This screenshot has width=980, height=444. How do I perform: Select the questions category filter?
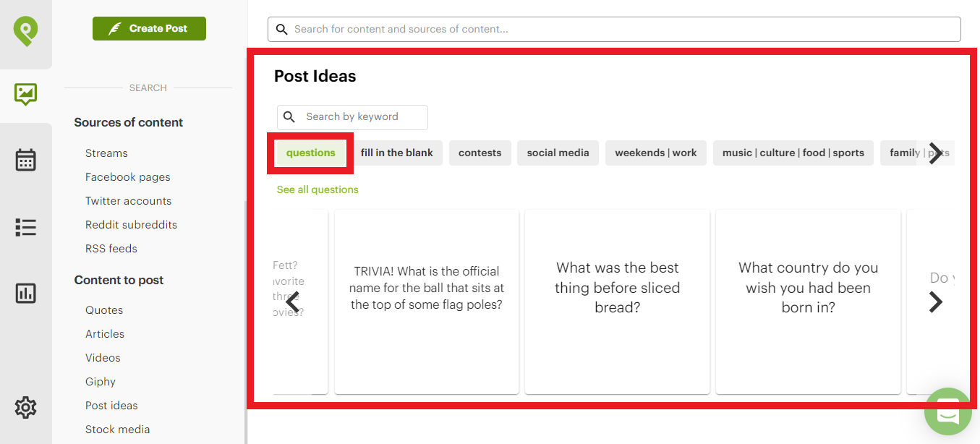[x=310, y=153]
